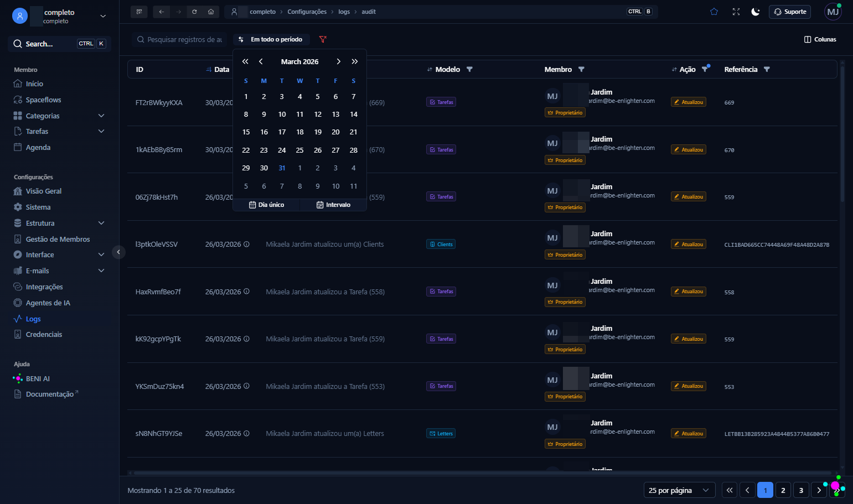Open the Colunas column selector
The width and height of the screenshot is (853, 504).
(x=820, y=39)
